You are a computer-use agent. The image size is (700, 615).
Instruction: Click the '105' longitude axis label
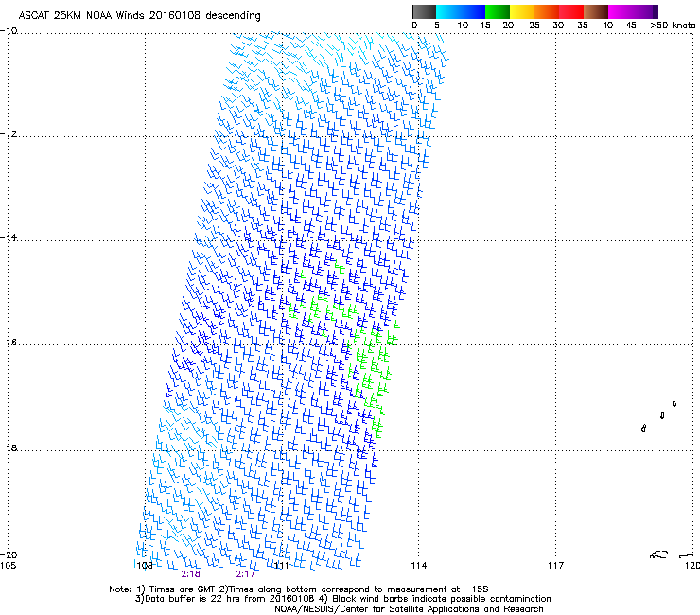[x=8, y=566]
